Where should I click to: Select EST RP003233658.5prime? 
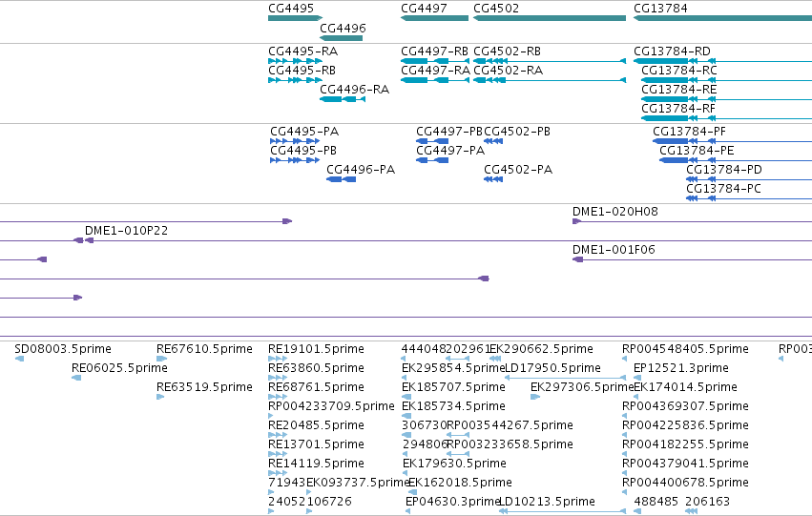[510, 444]
